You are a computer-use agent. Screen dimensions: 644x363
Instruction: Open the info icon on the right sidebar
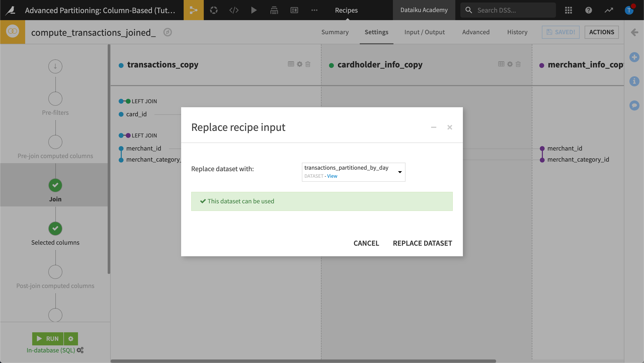(x=635, y=81)
